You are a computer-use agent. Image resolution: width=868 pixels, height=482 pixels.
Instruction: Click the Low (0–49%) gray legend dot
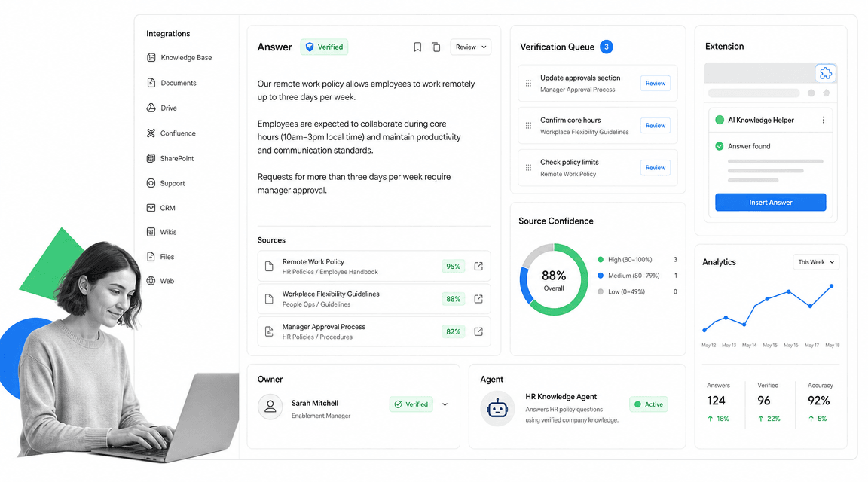pos(601,291)
